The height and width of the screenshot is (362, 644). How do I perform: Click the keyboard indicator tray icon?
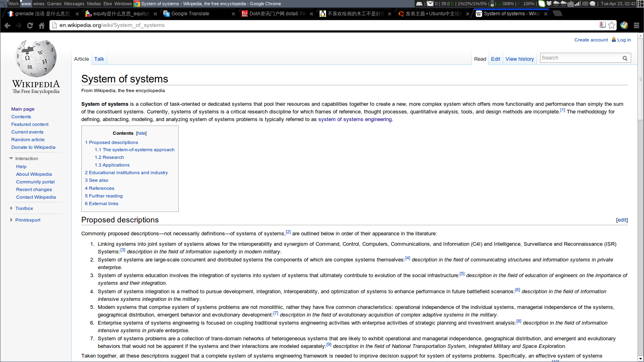[x=571, y=4]
